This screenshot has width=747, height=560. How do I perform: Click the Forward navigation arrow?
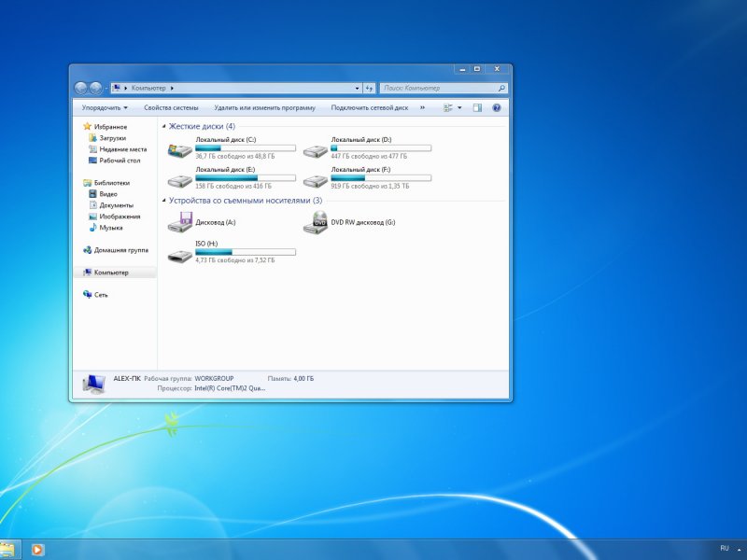coord(96,88)
